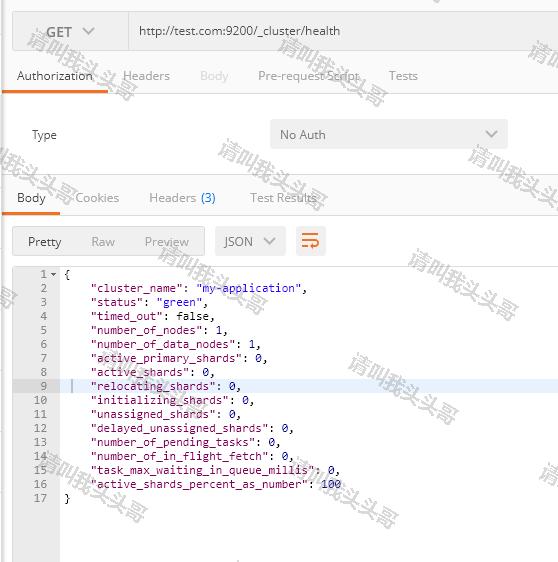Switch to the Tests tab
Viewport: 558px width, 562px height.
pos(403,76)
